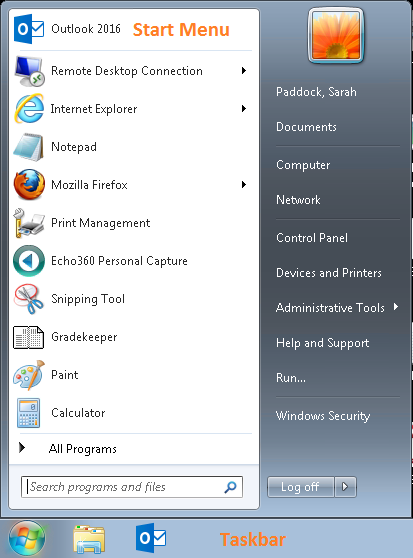
Task: Show All Programs list
Action: tap(83, 449)
